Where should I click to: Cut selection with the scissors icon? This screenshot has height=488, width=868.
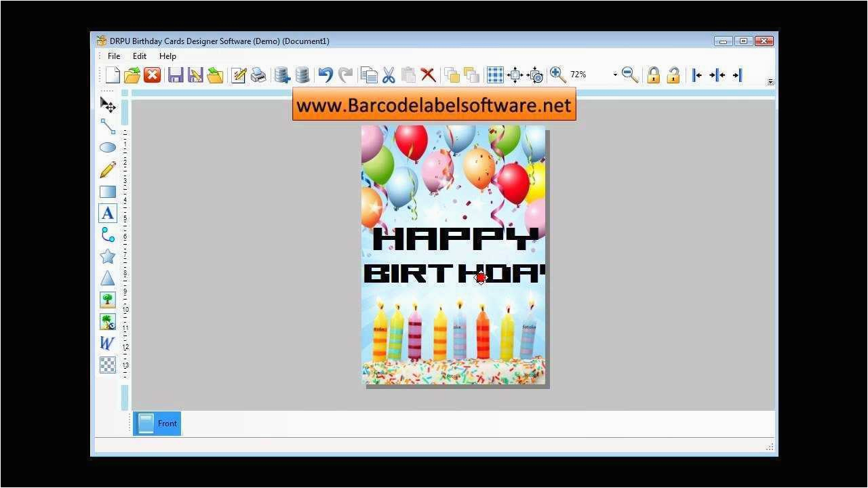[389, 75]
